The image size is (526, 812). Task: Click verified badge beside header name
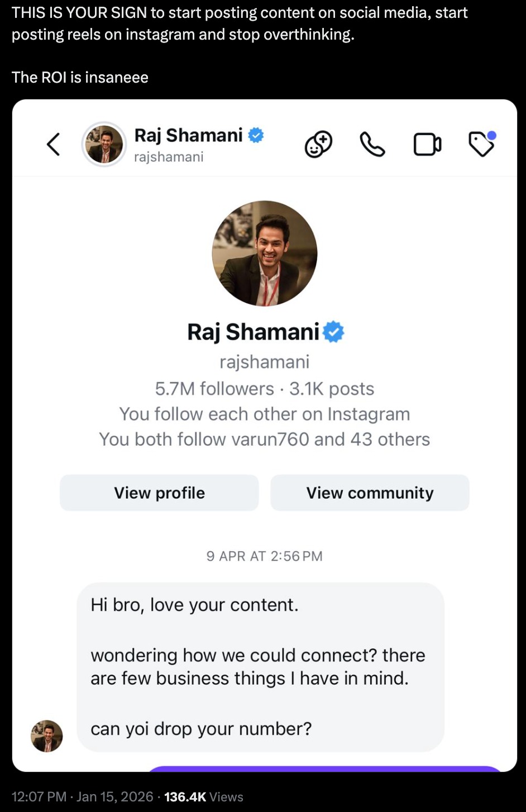click(x=256, y=135)
